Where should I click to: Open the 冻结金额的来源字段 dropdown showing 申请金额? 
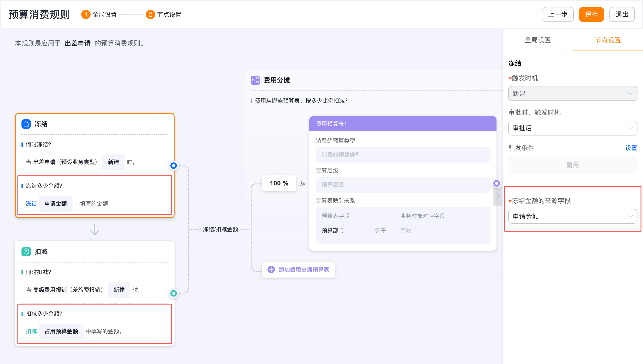(x=572, y=216)
